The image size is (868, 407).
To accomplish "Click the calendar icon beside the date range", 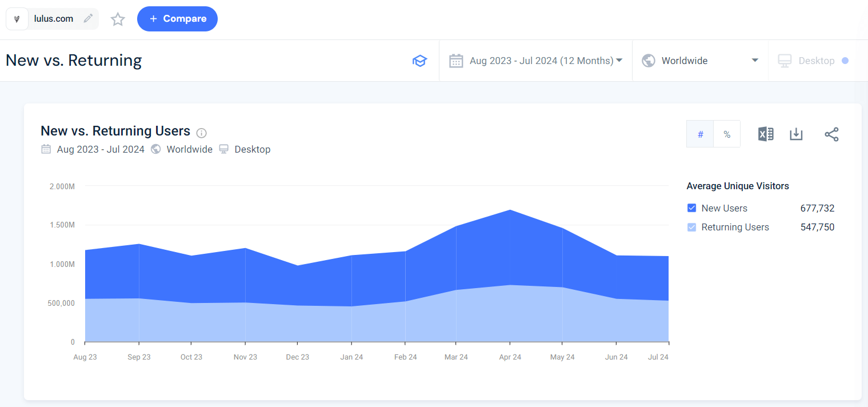I will tap(456, 60).
